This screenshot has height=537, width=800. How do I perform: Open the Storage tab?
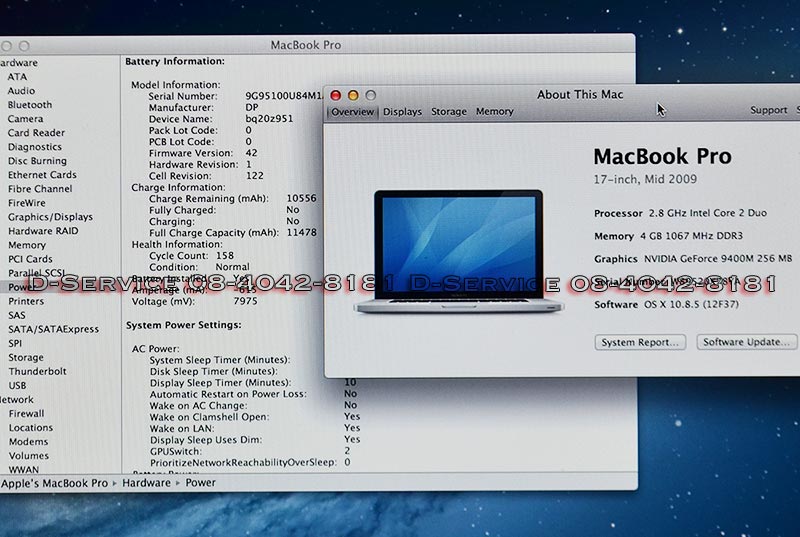tap(448, 112)
